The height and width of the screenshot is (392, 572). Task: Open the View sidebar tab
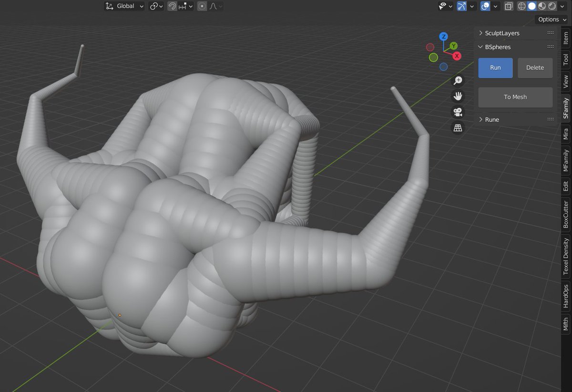(x=565, y=81)
